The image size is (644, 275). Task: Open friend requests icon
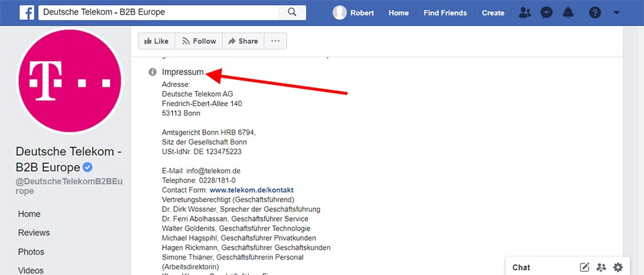tap(524, 13)
